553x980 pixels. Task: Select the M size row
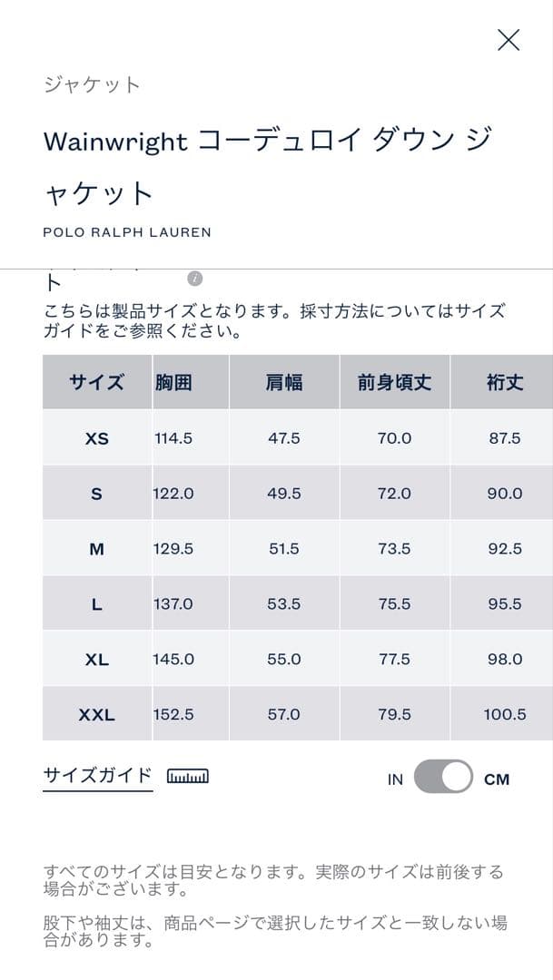(96, 549)
